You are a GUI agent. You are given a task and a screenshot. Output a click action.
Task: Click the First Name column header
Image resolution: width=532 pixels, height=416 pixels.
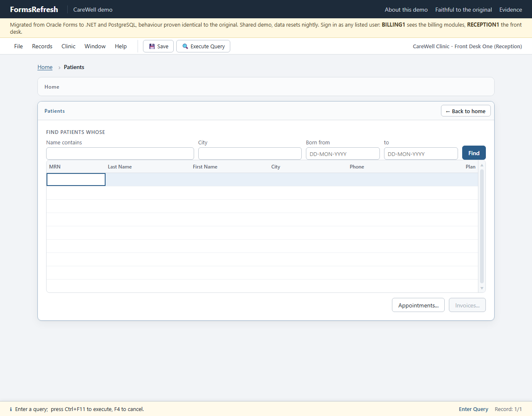click(205, 167)
